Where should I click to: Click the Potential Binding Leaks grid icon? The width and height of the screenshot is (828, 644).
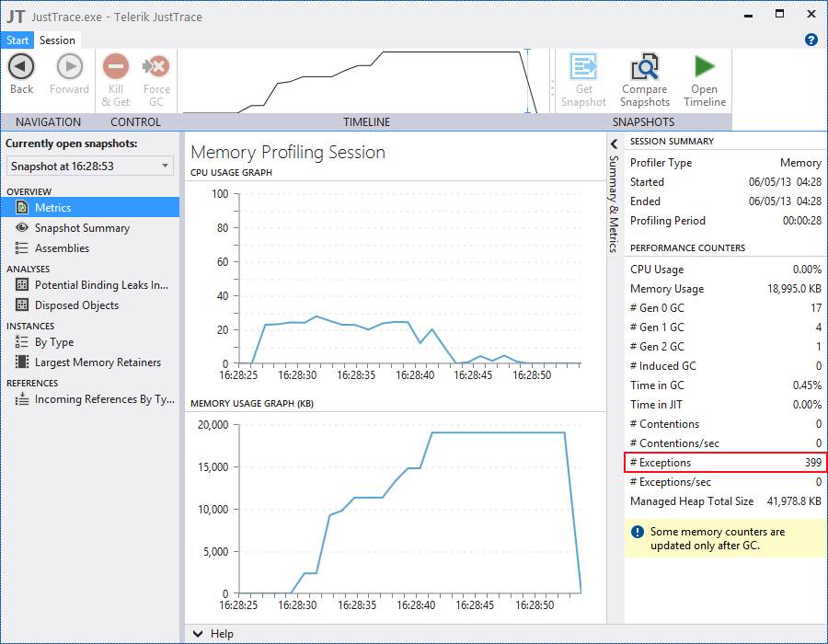[x=22, y=285]
